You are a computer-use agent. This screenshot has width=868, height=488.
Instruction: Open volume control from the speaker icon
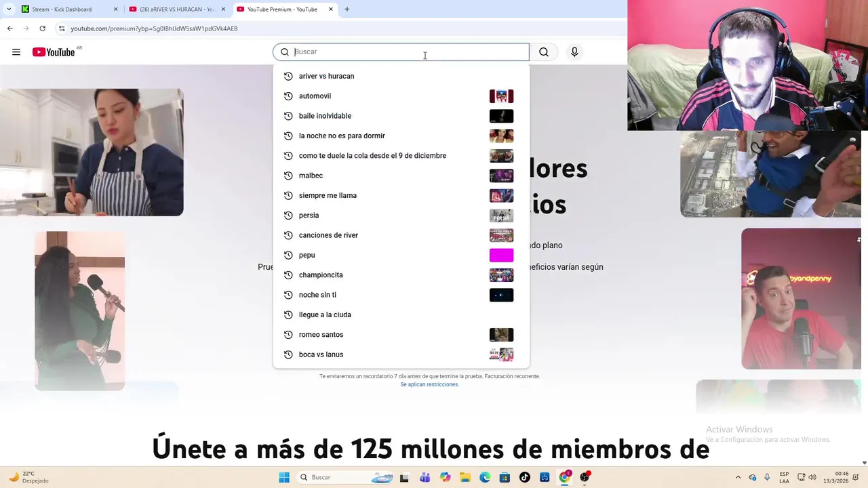tap(812, 477)
